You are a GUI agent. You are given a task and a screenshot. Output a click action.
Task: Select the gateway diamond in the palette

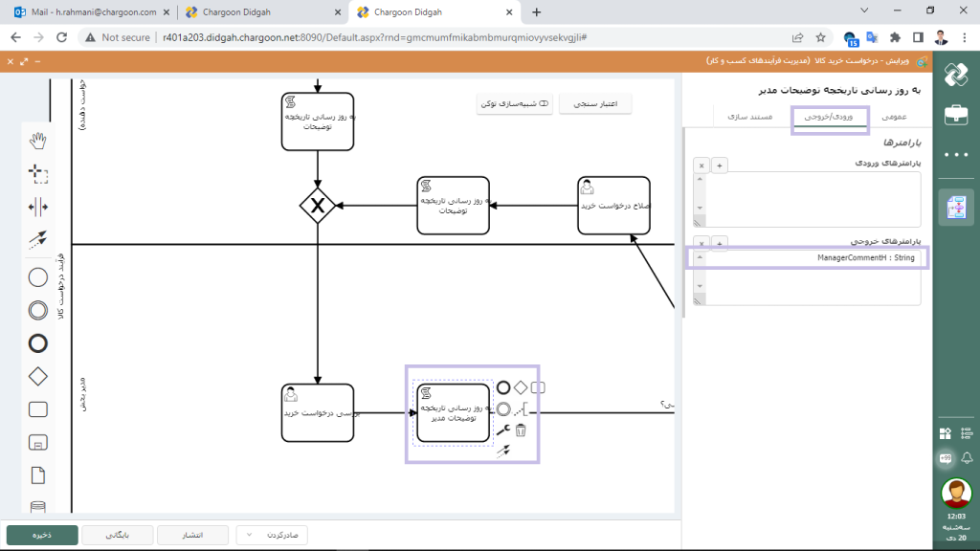point(38,376)
